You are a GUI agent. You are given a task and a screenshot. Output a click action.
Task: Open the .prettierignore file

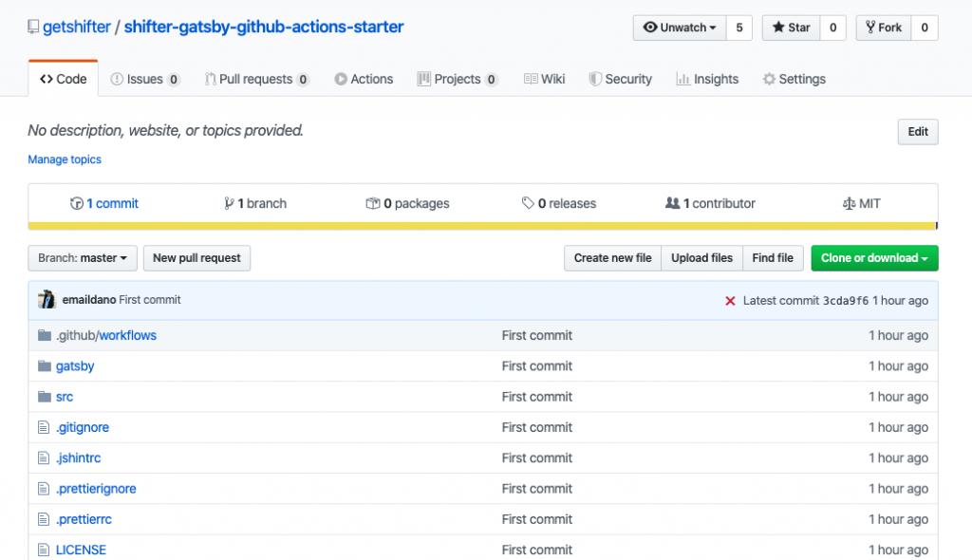click(96, 489)
